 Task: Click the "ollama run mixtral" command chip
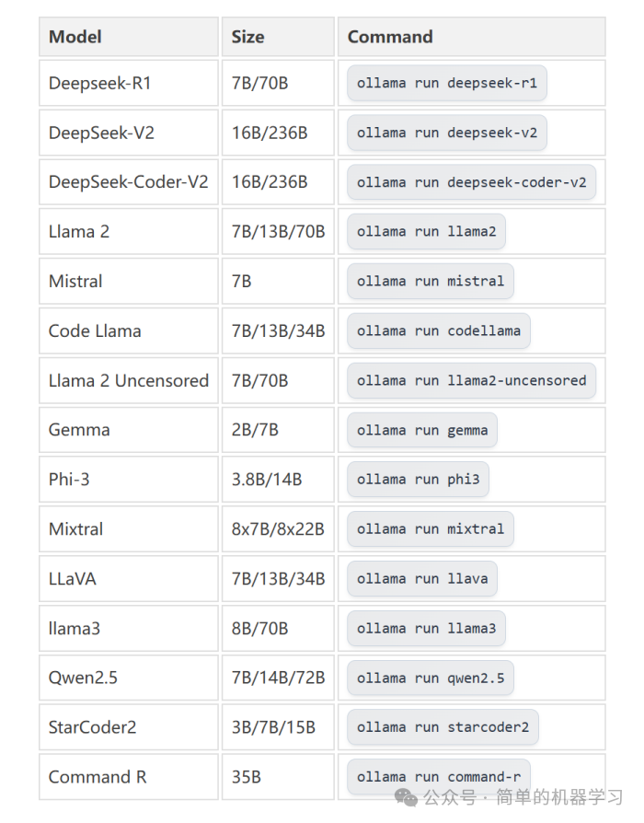pos(430,529)
